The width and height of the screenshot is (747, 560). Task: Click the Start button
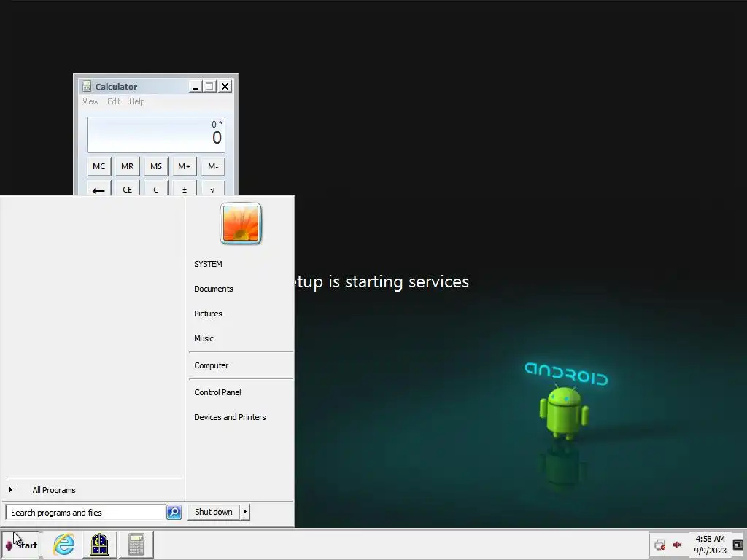pos(20,545)
